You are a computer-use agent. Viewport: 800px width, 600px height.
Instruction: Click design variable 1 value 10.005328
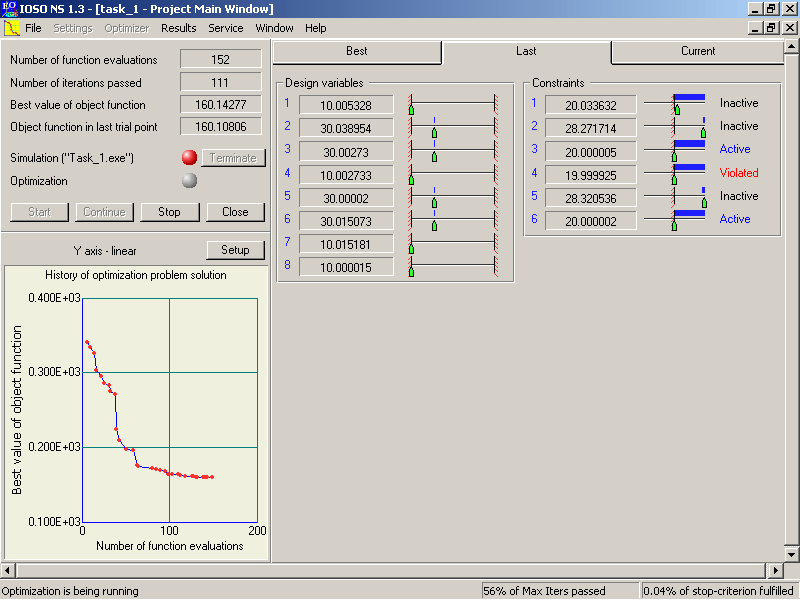[x=346, y=105]
